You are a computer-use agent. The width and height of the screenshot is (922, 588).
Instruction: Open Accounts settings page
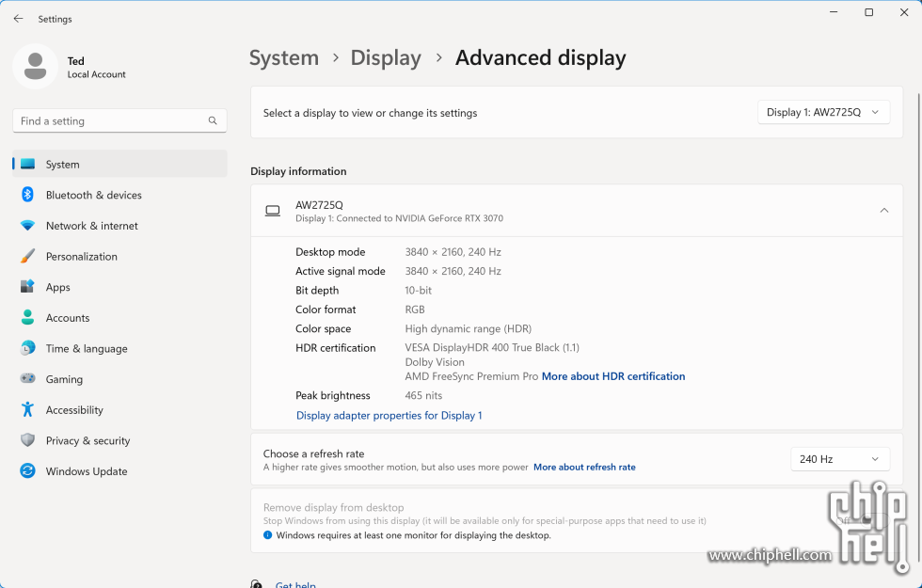pyautogui.click(x=120, y=318)
